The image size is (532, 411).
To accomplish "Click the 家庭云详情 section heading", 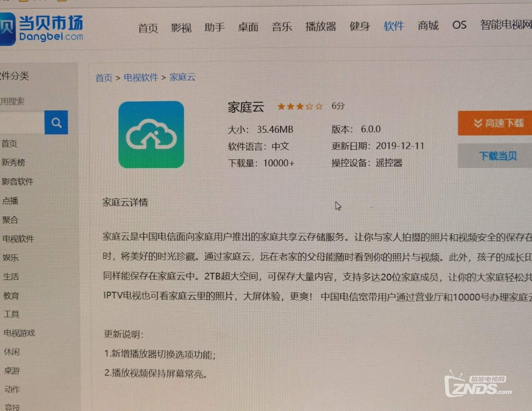I will [125, 202].
